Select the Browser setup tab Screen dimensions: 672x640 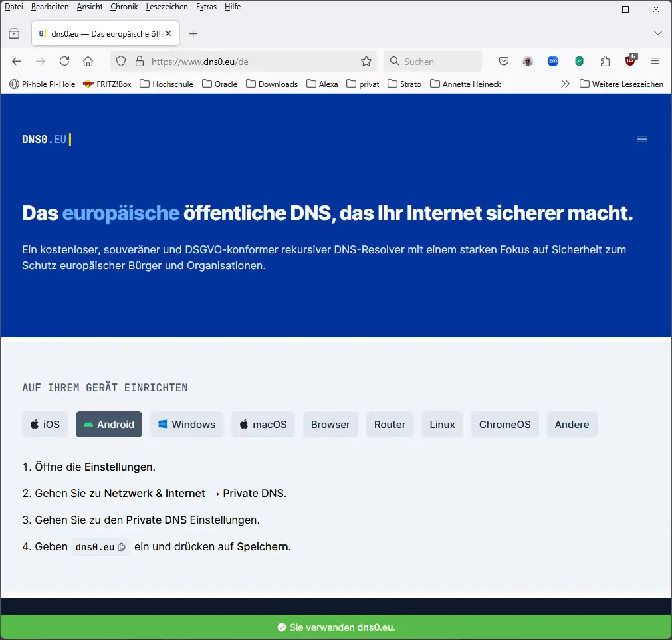point(330,425)
